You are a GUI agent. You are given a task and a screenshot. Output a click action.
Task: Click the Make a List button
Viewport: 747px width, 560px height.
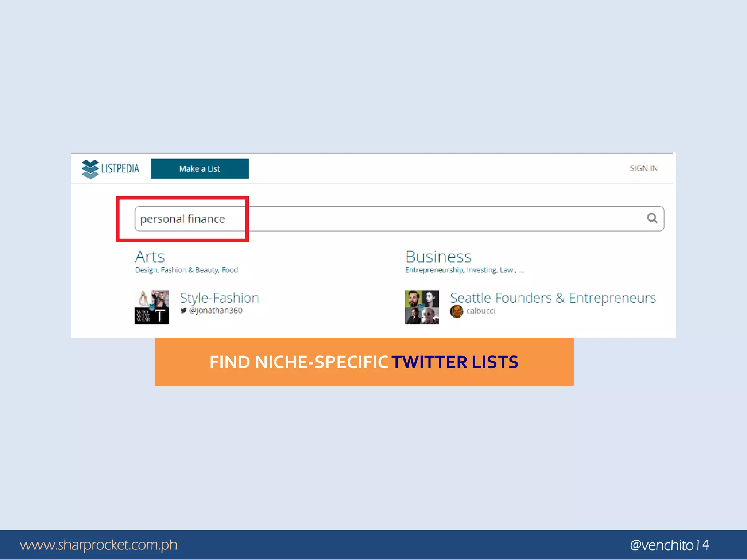[x=200, y=169]
